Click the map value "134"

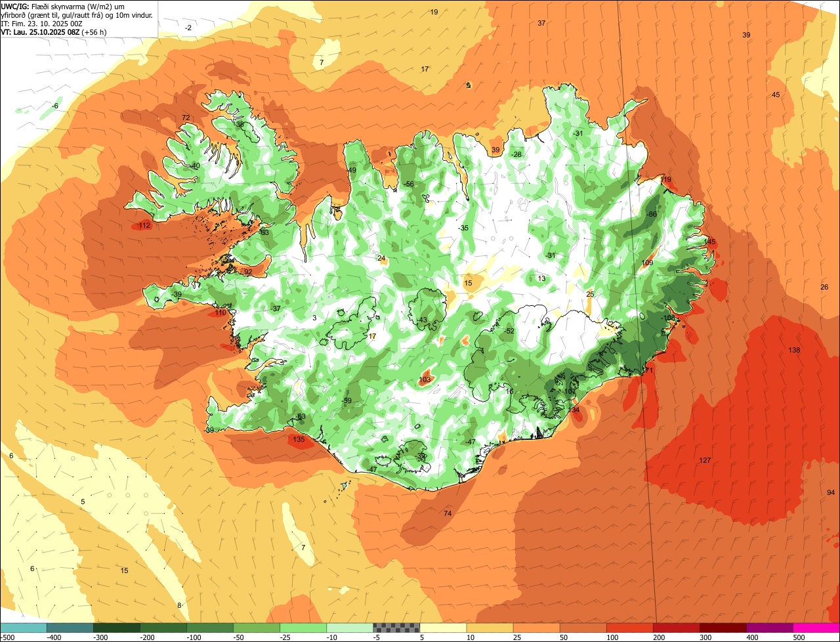[x=574, y=410]
